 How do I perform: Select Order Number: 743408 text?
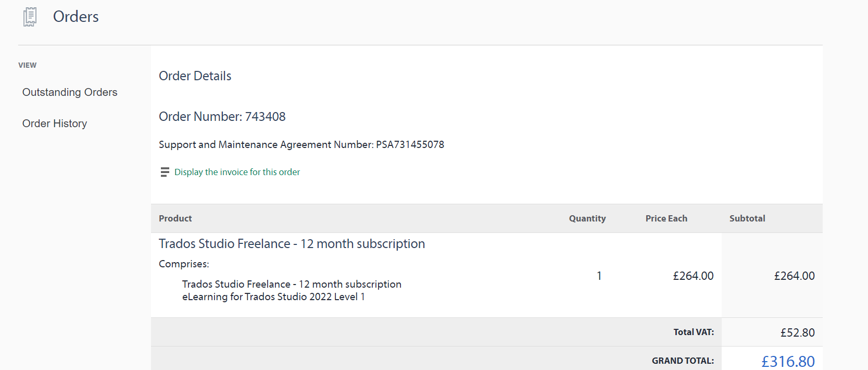222,117
